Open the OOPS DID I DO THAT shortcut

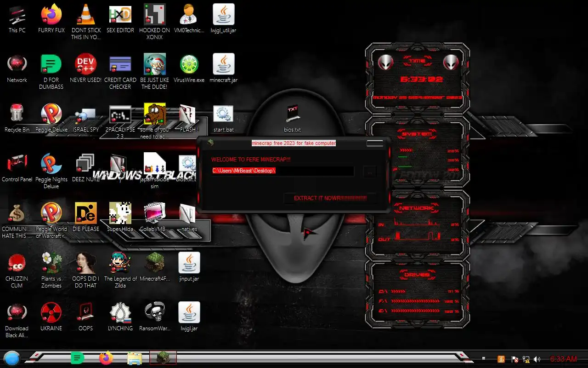tap(85, 270)
